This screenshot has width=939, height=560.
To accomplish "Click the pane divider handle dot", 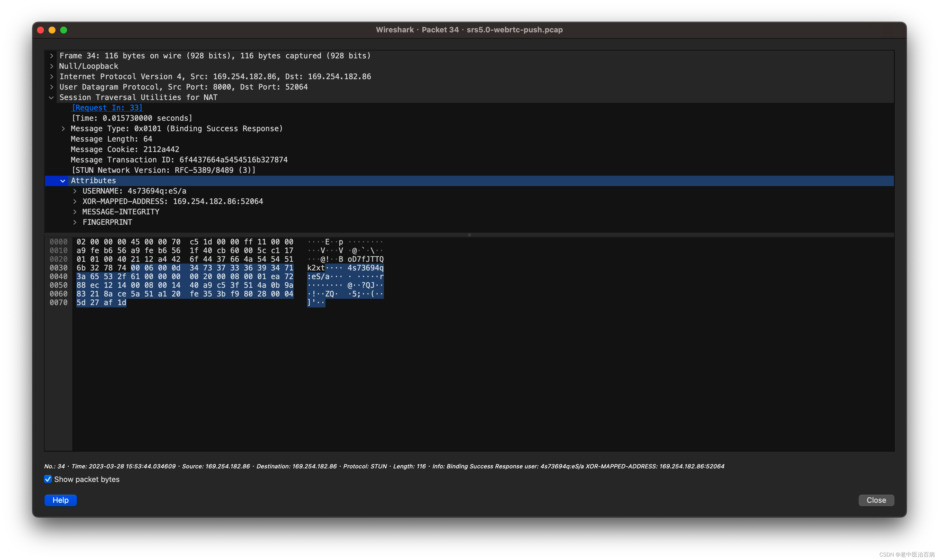I will (469, 235).
